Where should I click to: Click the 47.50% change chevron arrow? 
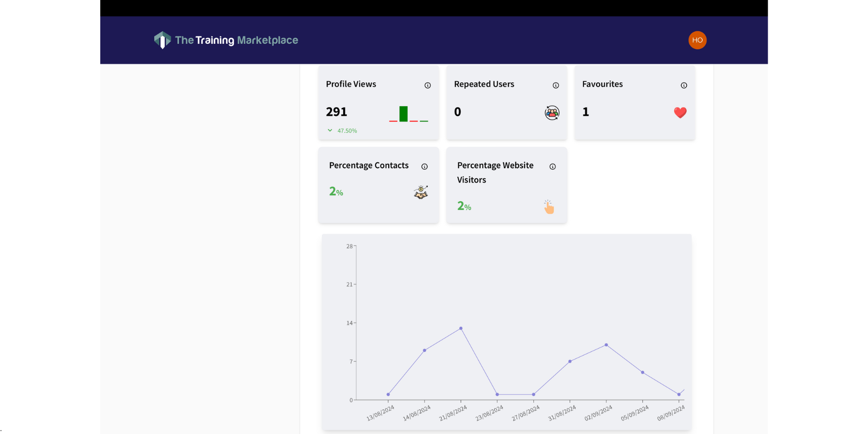[330, 131]
